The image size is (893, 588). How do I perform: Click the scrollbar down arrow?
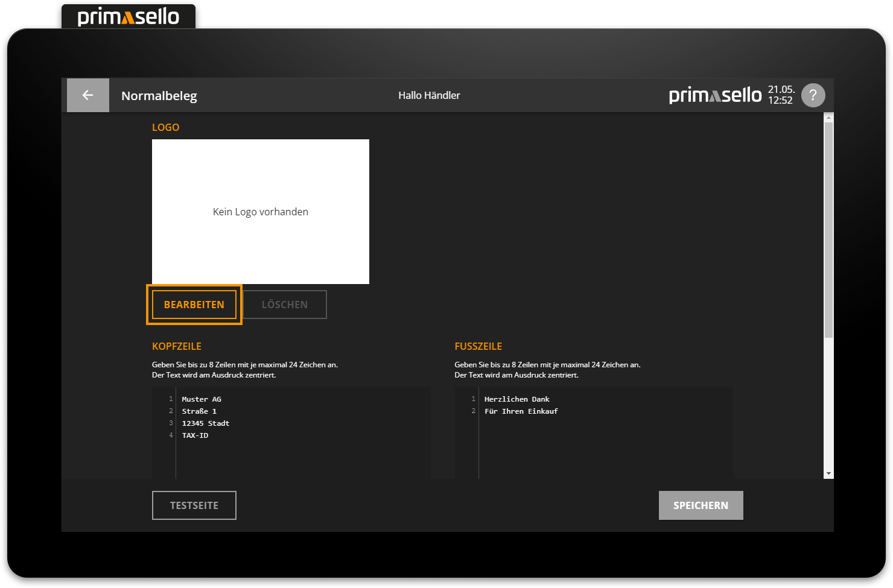pyautogui.click(x=828, y=474)
